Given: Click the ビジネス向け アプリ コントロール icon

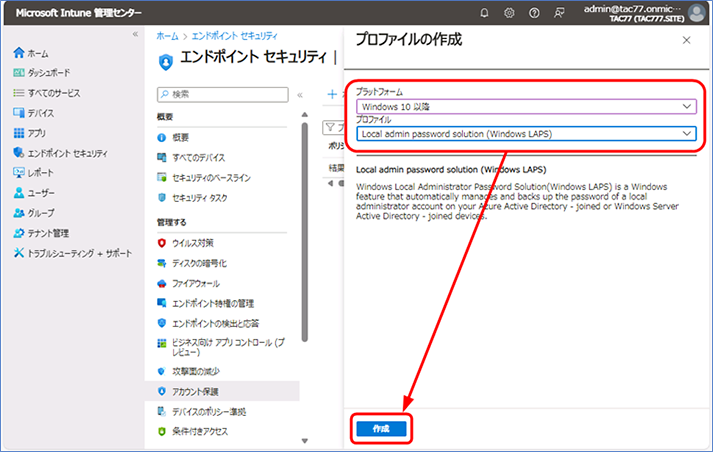Looking at the screenshot, I should click(161, 343).
